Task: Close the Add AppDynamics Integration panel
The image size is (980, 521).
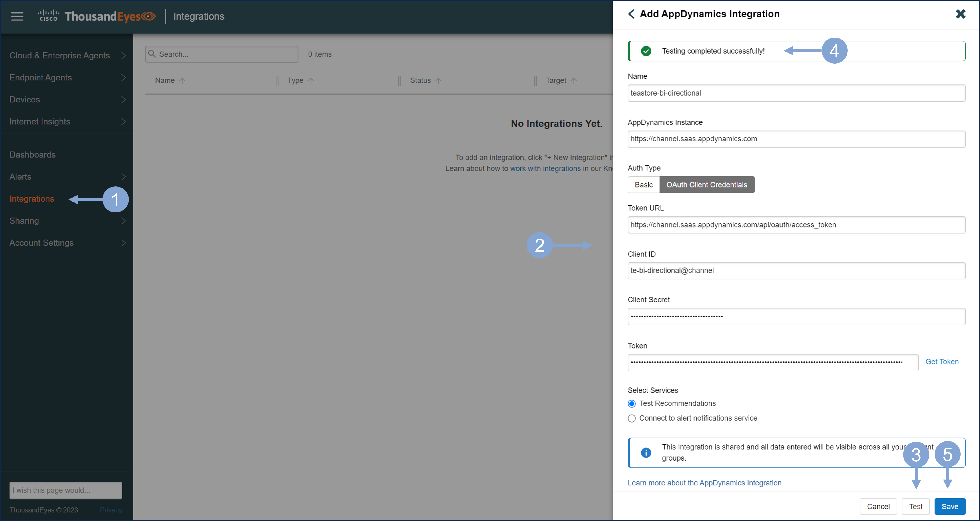Action: click(x=960, y=14)
